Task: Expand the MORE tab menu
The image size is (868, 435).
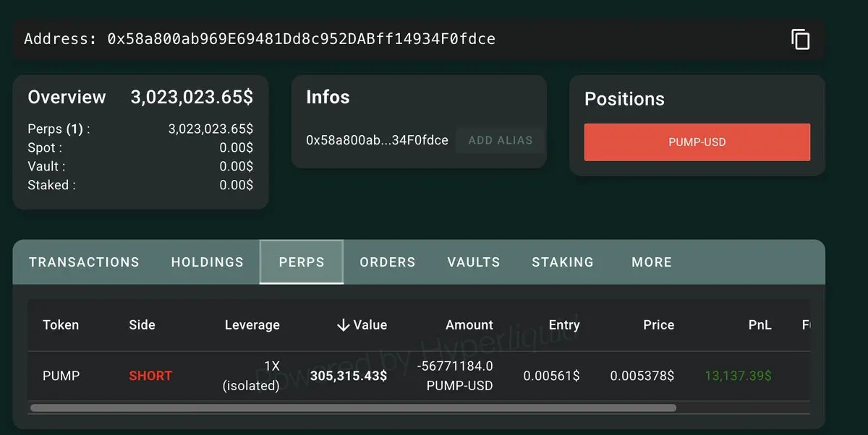Action: 652,262
